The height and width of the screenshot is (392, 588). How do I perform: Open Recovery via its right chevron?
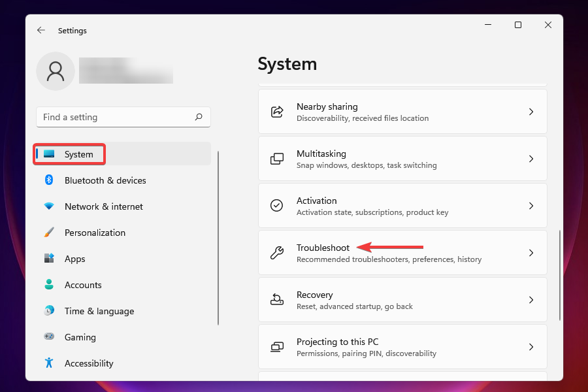(x=531, y=300)
